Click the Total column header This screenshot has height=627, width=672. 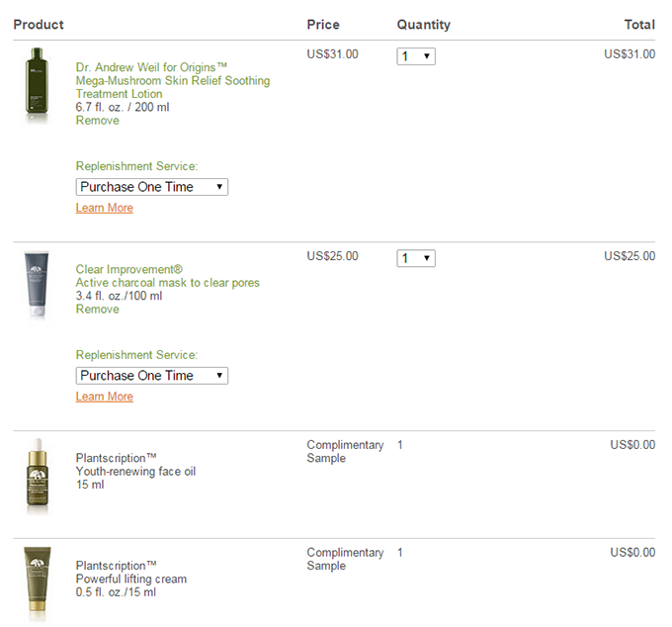pyautogui.click(x=639, y=25)
